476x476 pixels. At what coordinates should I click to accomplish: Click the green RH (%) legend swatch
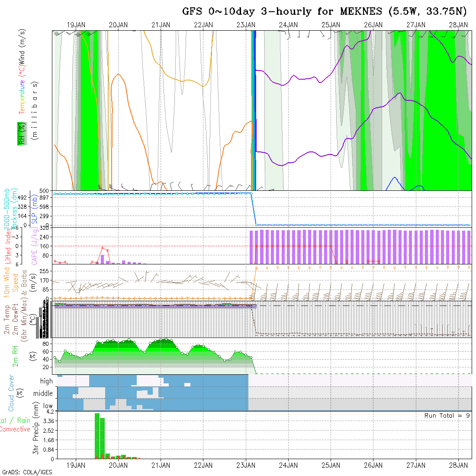coord(20,133)
